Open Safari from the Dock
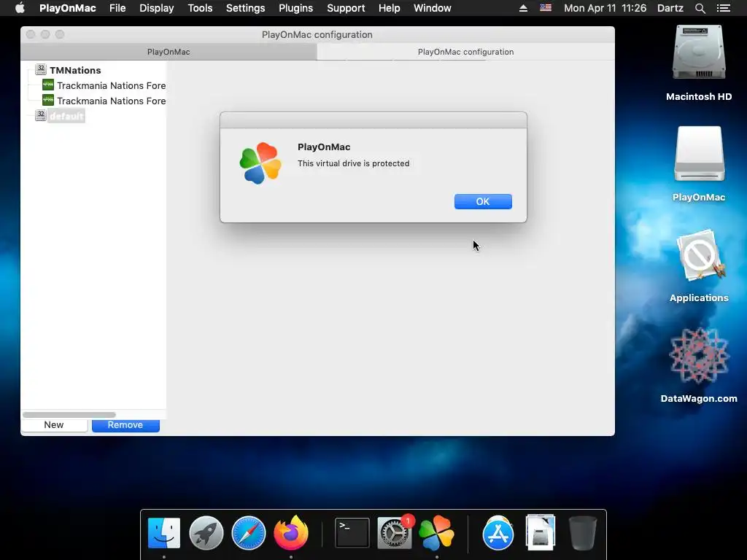Image resolution: width=747 pixels, height=560 pixels. coord(248,533)
